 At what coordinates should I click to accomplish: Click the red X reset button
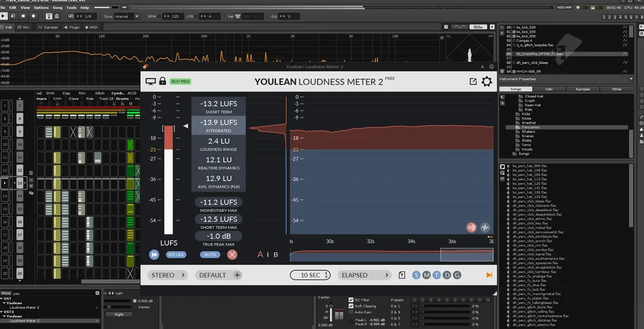pyautogui.click(x=232, y=255)
